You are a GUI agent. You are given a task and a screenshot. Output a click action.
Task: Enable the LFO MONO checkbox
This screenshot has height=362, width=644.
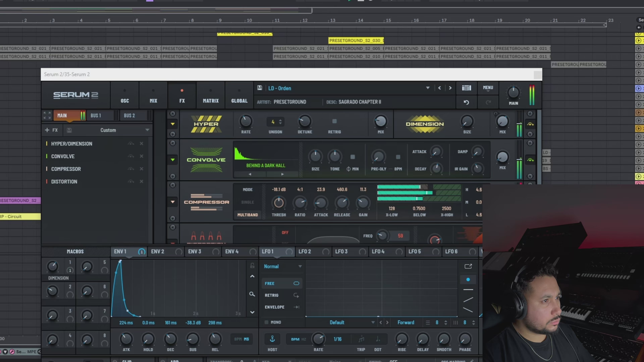pyautogui.click(x=266, y=322)
